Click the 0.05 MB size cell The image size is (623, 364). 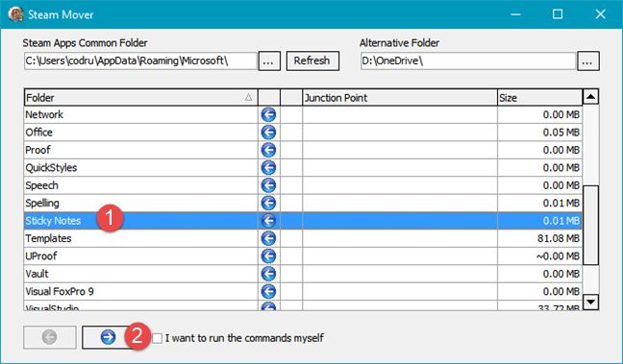point(539,133)
